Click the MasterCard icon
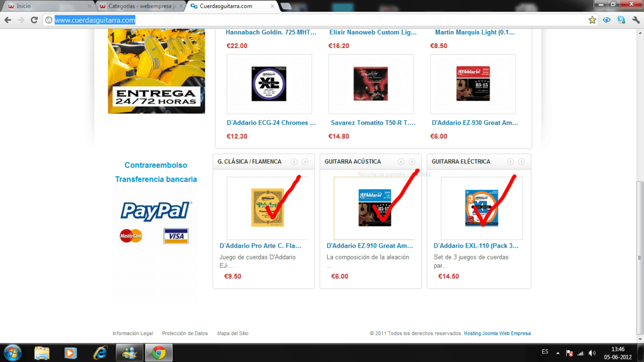The width and height of the screenshot is (644, 362). [131, 236]
